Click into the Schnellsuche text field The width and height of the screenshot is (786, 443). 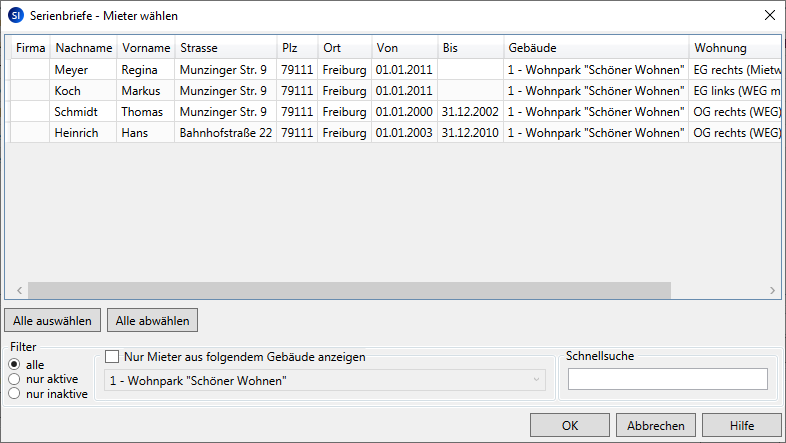(x=667, y=379)
